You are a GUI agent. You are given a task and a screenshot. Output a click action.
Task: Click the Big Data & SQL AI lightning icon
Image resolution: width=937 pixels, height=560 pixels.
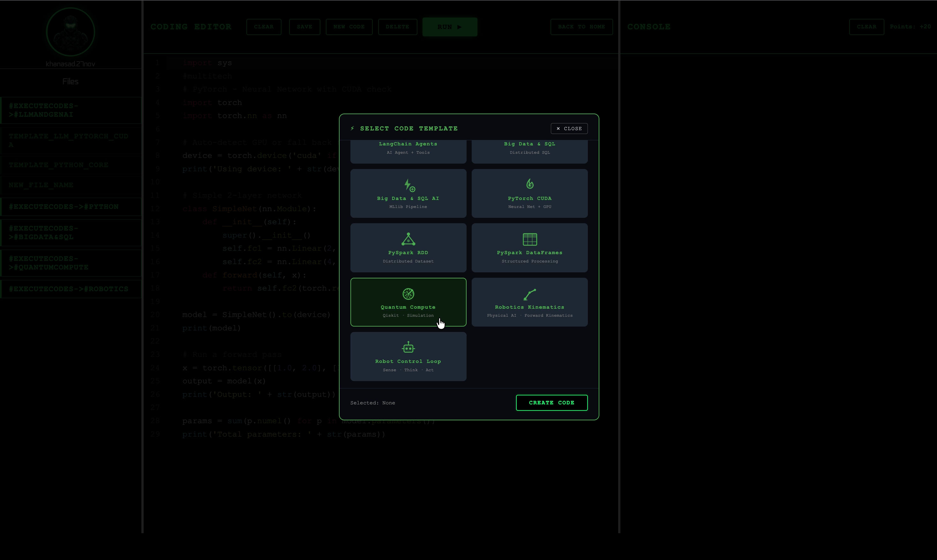point(409,185)
